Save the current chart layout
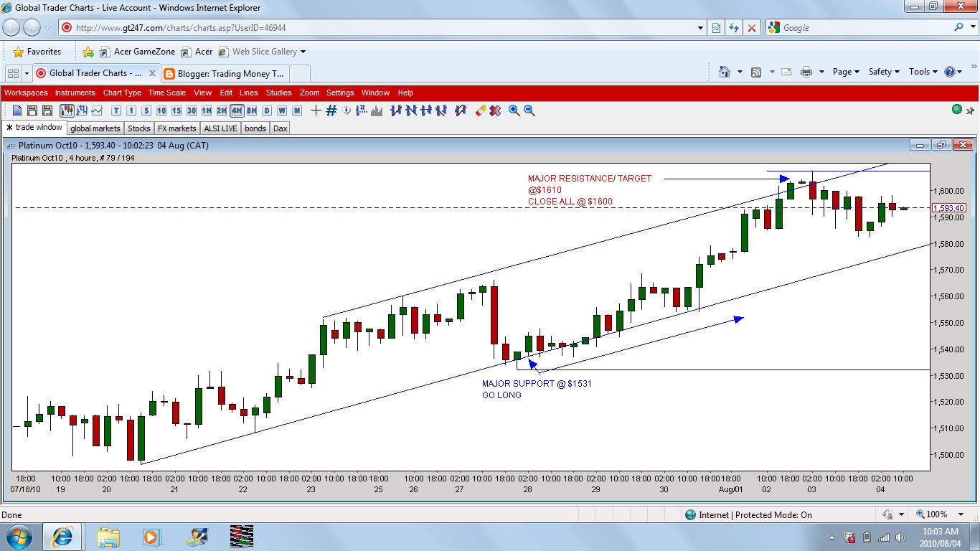This screenshot has height=551, width=980. coord(32,110)
